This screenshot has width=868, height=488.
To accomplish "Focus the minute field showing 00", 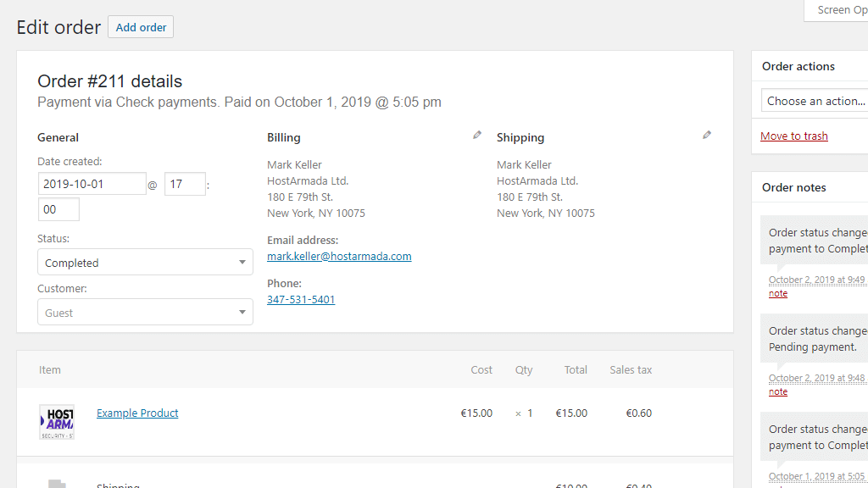I will (x=58, y=209).
